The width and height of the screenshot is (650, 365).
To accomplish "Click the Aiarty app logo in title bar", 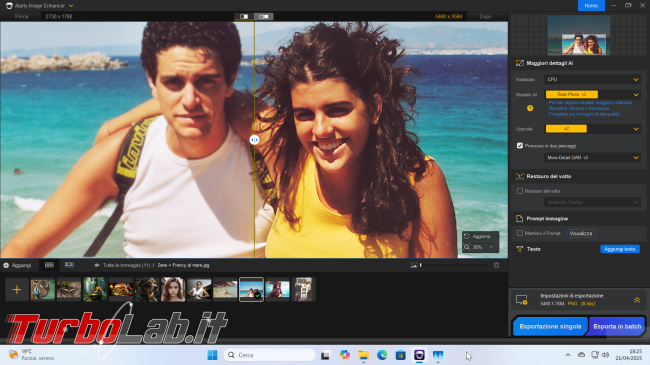I will (9, 6).
